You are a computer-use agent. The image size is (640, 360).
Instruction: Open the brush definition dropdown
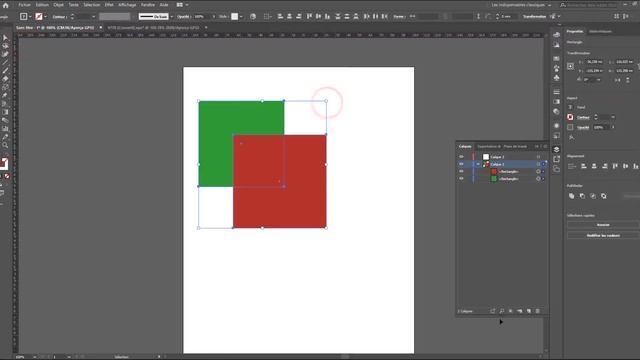click(171, 17)
